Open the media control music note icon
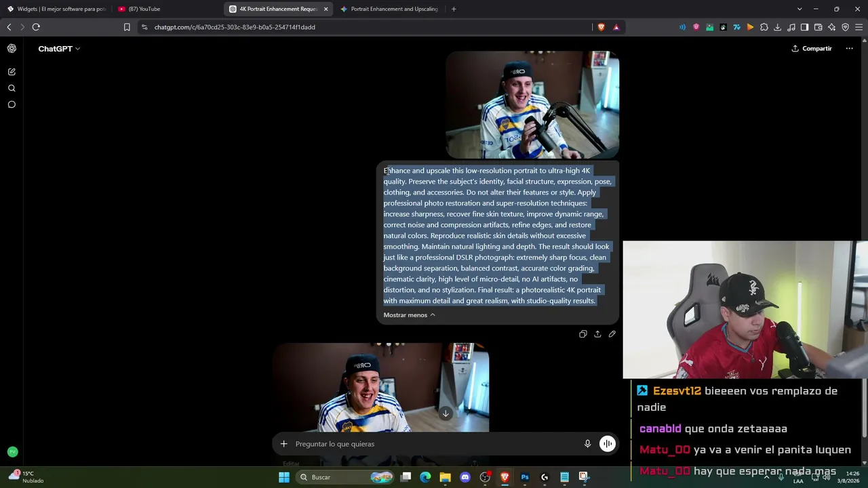This screenshot has height=488, width=868. (x=791, y=27)
